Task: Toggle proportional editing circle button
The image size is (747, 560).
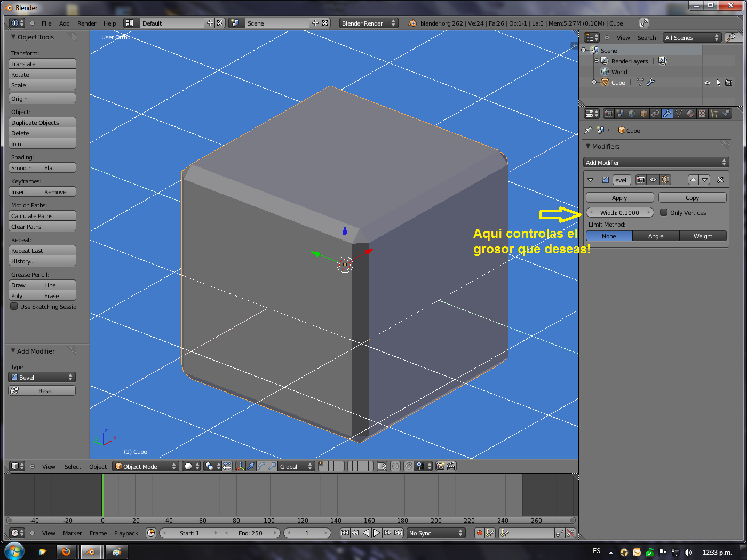Action: point(395,466)
